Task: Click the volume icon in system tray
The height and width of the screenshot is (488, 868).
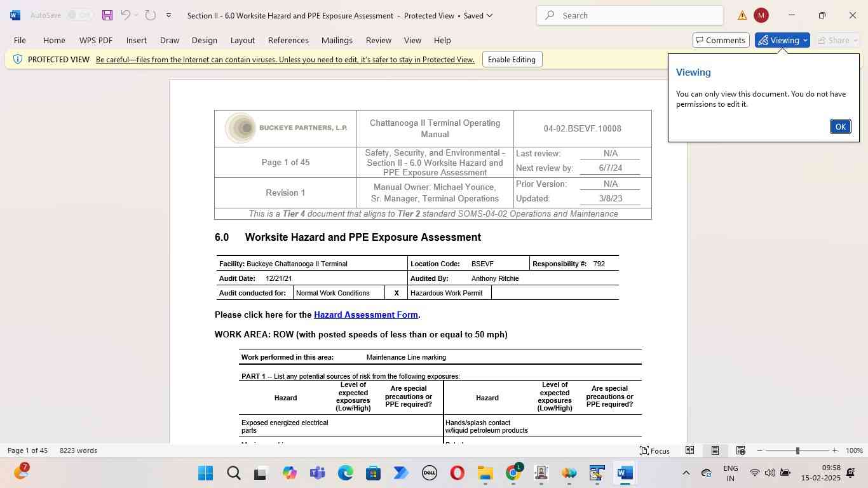Action: [x=770, y=473]
